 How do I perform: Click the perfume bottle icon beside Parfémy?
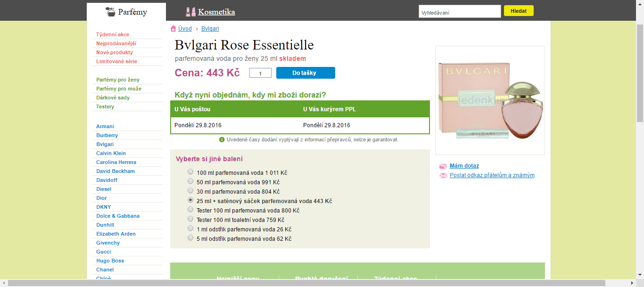[x=111, y=12]
